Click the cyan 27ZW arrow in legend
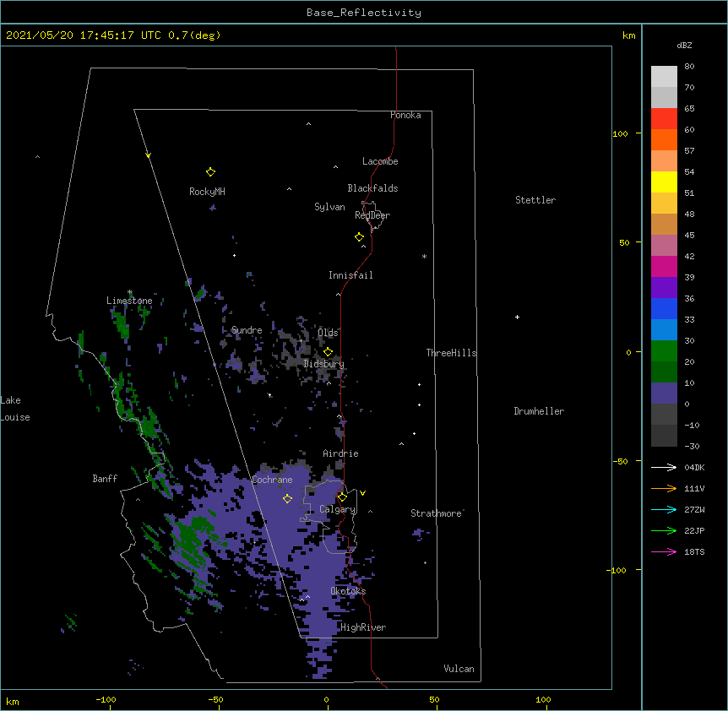Screen dimensions: 728x711 pyautogui.click(x=664, y=509)
